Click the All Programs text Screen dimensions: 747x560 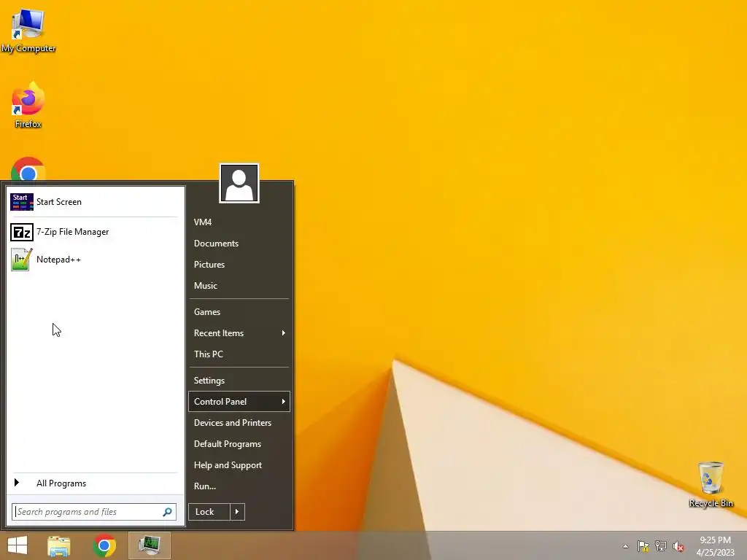tap(61, 483)
